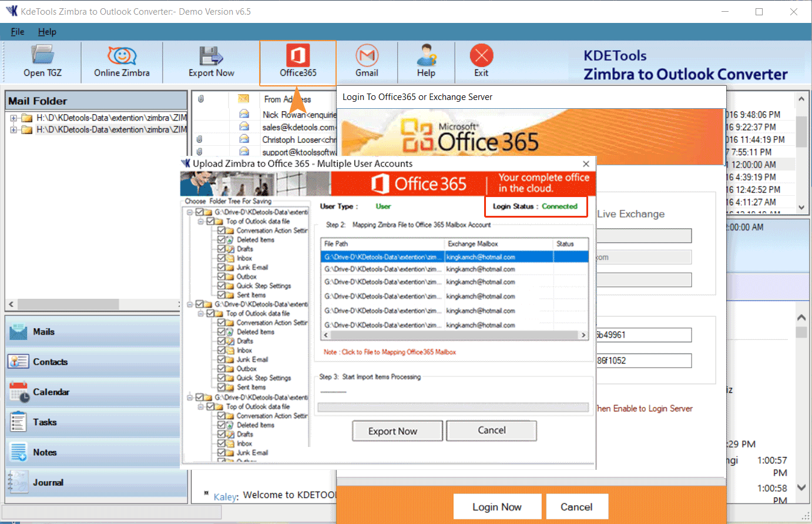The height and width of the screenshot is (524, 812).
Task: Collapse first G:\Drive-D root node in folder tree
Action: (x=190, y=212)
